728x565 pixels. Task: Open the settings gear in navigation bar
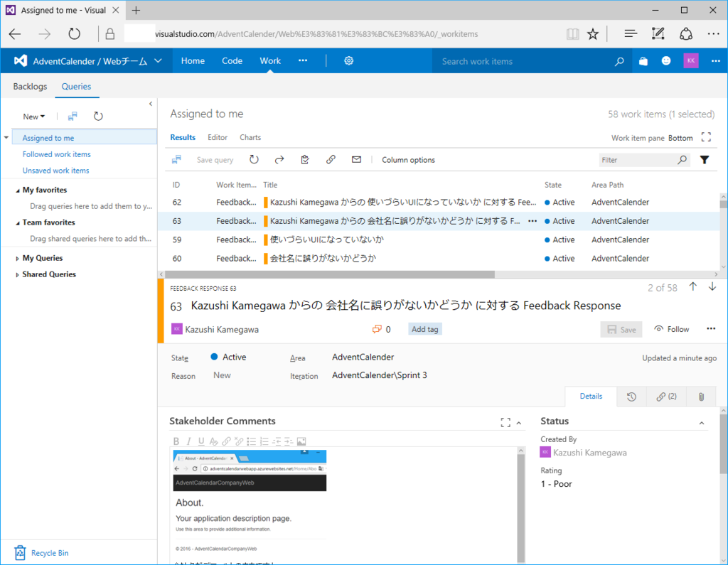(348, 61)
